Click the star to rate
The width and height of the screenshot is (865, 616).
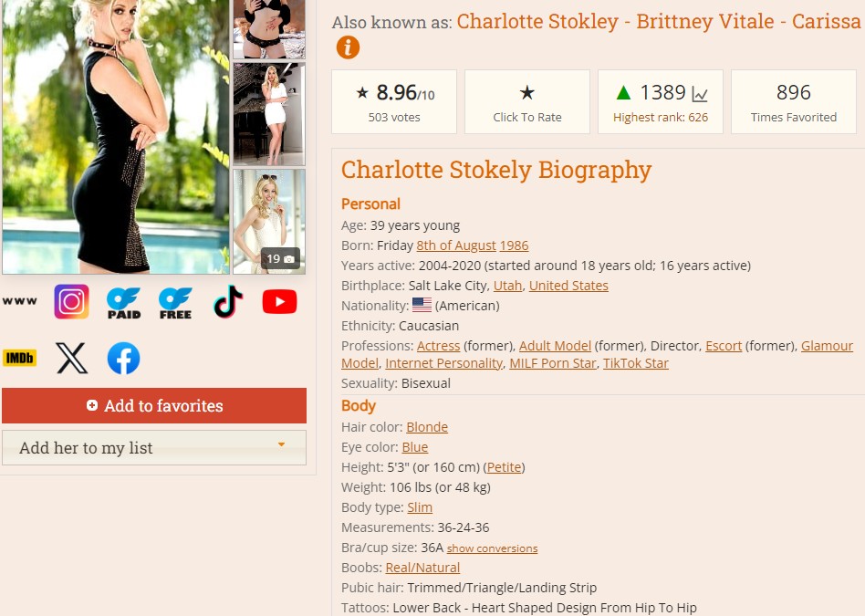527,93
